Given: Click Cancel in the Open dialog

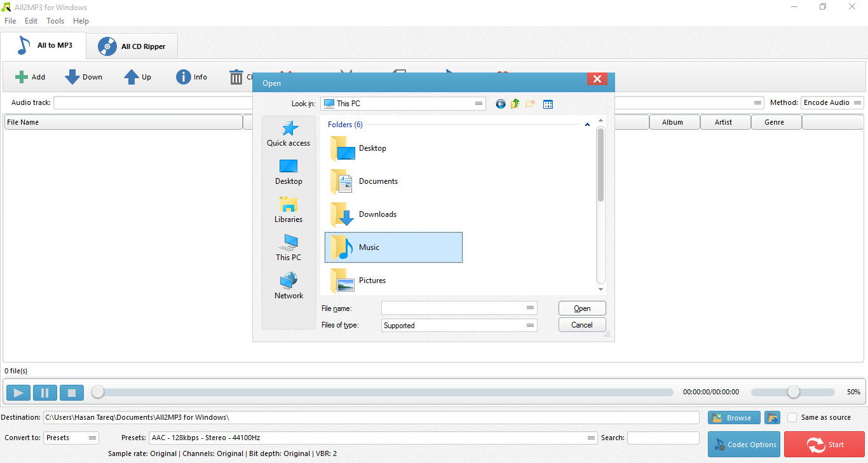Looking at the screenshot, I should [x=582, y=325].
